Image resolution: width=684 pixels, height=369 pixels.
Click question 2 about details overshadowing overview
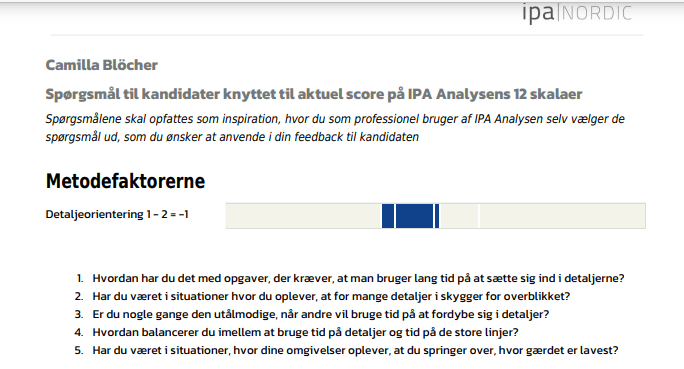coord(331,296)
